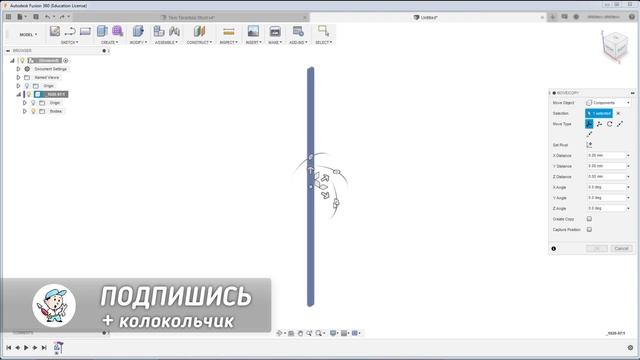The width and height of the screenshot is (640, 360).
Task: Tick the Create Copy checkbox
Action: tap(589, 219)
